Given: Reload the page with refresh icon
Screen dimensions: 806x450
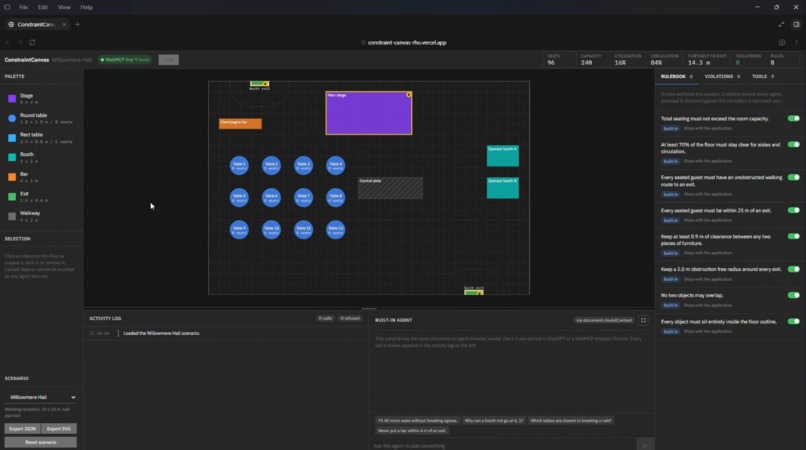Looking at the screenshot, I should [32, 43].
